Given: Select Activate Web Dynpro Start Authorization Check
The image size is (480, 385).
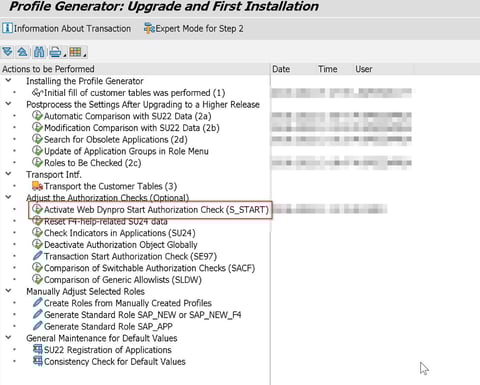Looking at the screenshot, I should click(x=156, y=210).
